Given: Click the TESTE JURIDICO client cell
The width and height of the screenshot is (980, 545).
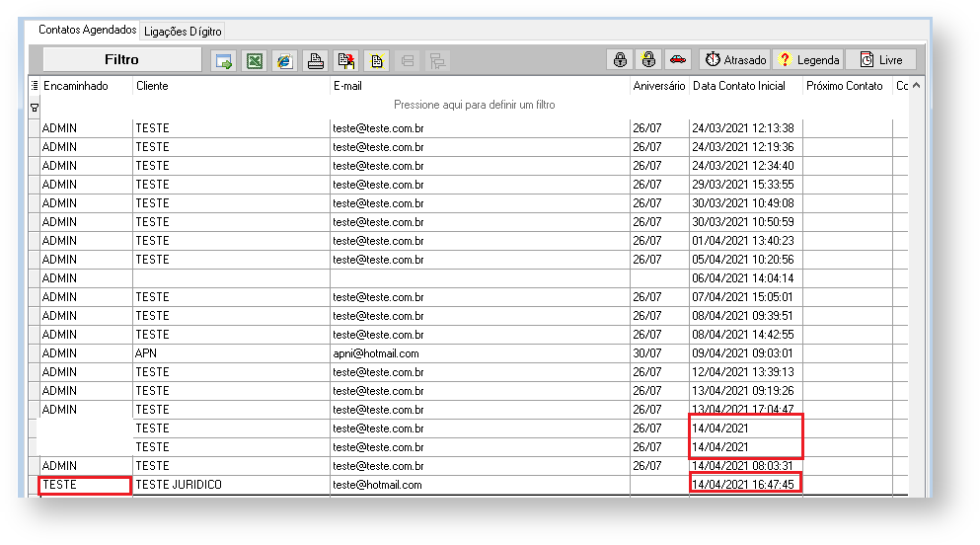Looking at the screenshot, I should click(231, 485).
